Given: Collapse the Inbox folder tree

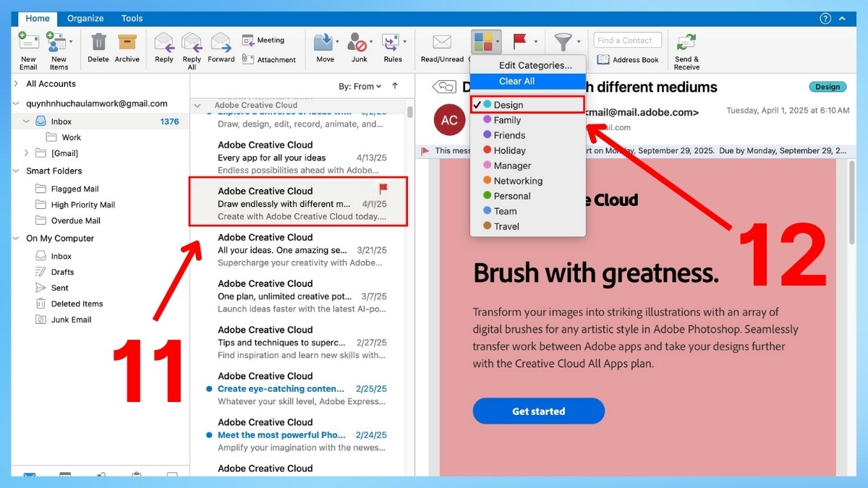Looking at the screenshot, I should coord(27,121).
